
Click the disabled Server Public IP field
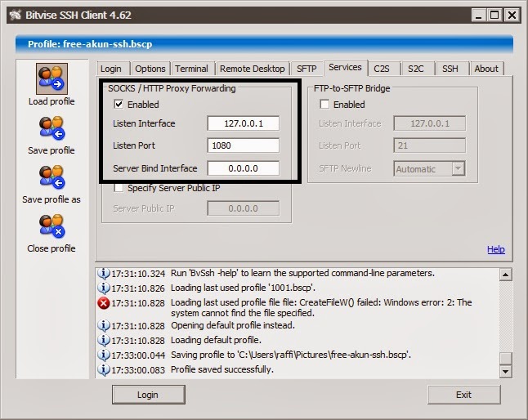click(243, 208)
